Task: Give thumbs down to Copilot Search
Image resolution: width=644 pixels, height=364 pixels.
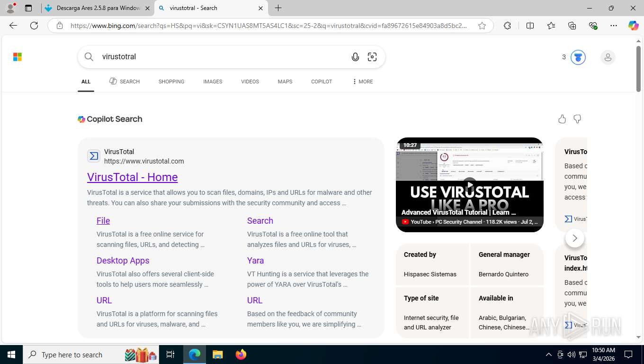Action: 577,119
